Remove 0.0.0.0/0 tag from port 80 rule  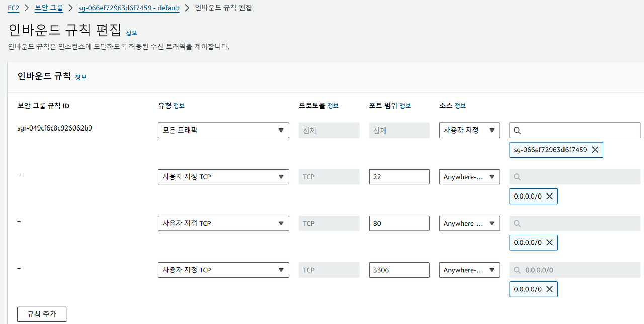[549, 242]
